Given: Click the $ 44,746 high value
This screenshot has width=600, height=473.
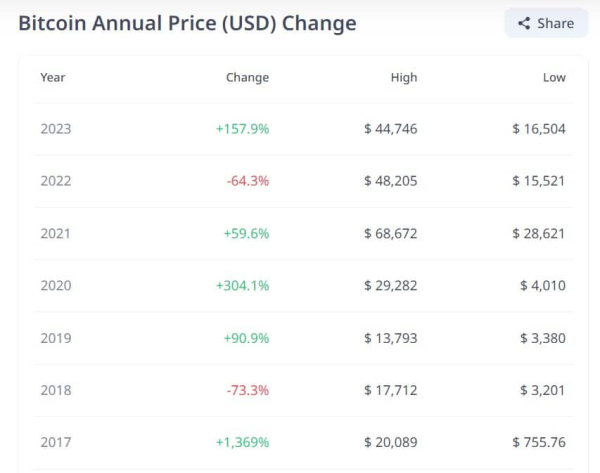Looking at the screenshot, I should click(x=391, y=129).
